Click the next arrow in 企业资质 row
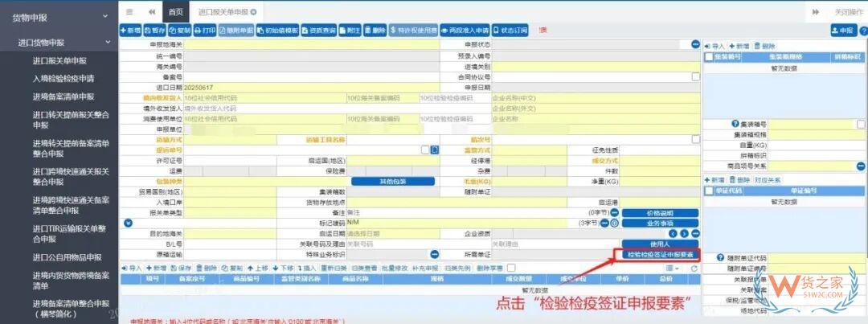The image size is (868, 324). pos(684,234)
